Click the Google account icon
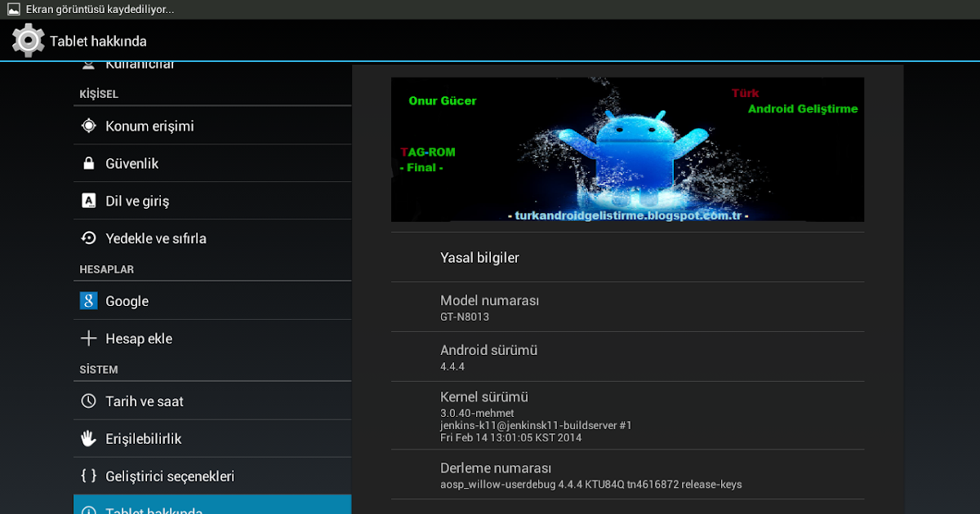The height and width of the screenshot is (514, 980). 89,301
